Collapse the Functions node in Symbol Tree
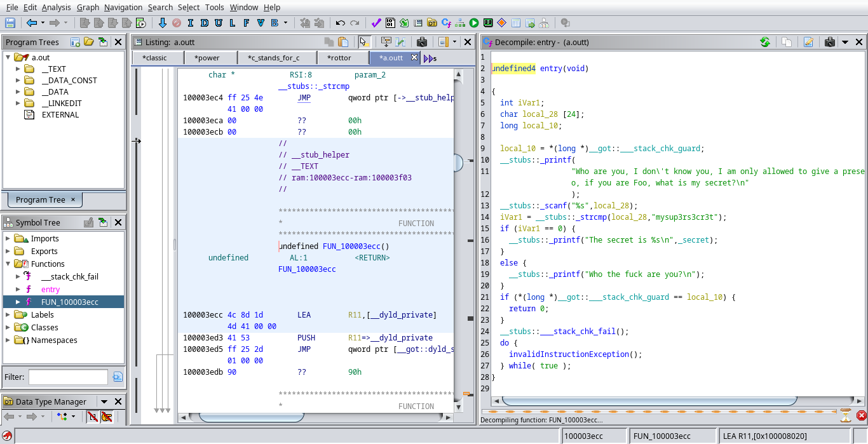The height and width of the screenshot is (444, 868). (8, 264)
